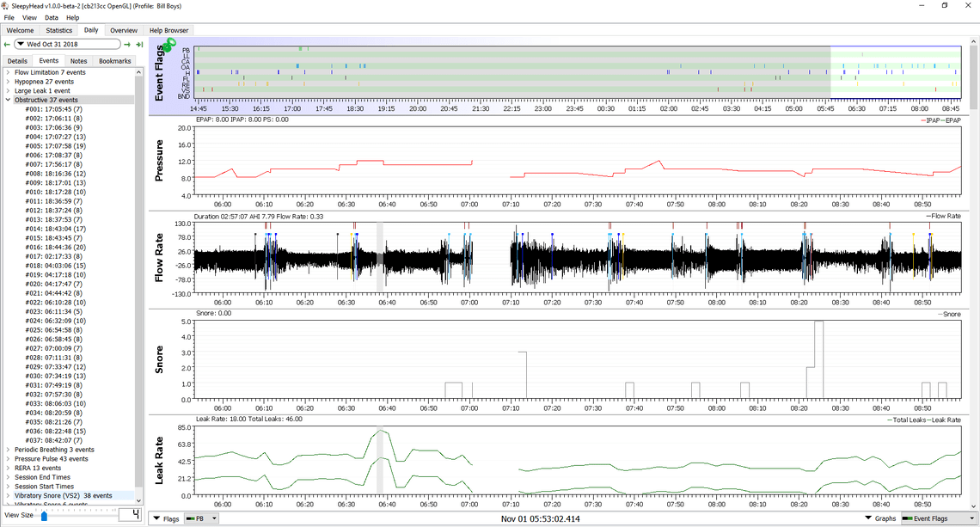This screenshot has height=527, width=980.
Task: Switch to the Statistics tab
Action: point(58,30)
